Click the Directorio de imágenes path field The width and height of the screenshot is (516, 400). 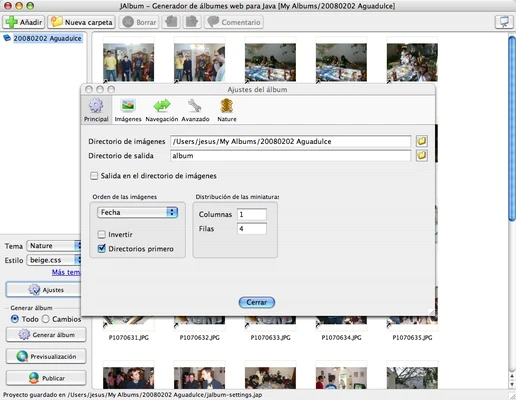click(290, 141)
